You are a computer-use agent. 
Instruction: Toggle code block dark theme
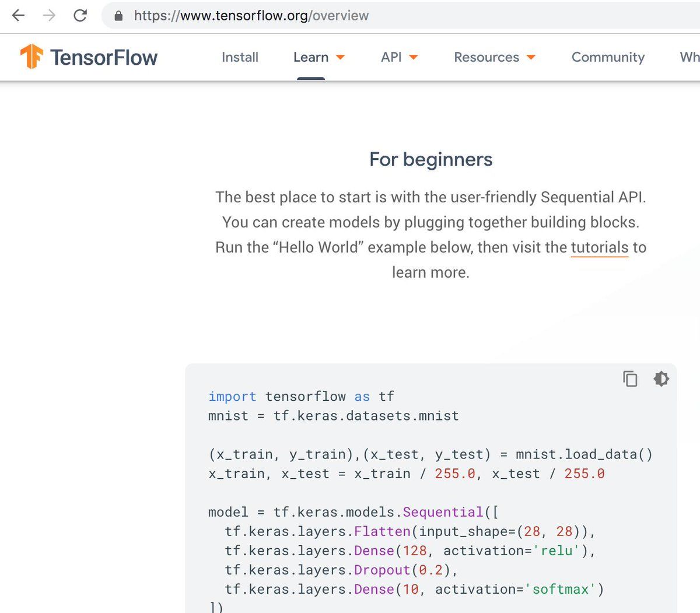661,379
